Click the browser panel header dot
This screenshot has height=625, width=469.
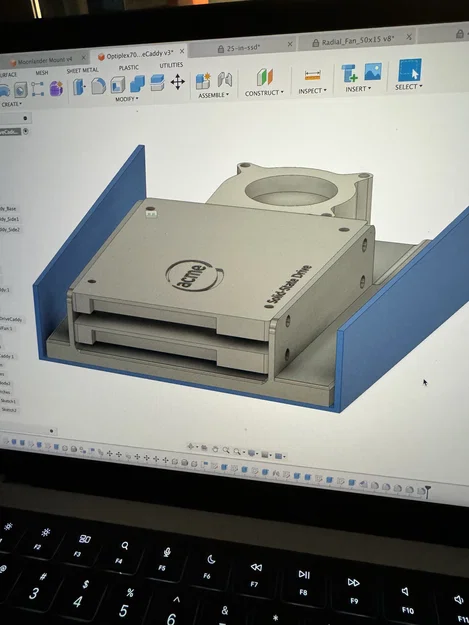25,118
